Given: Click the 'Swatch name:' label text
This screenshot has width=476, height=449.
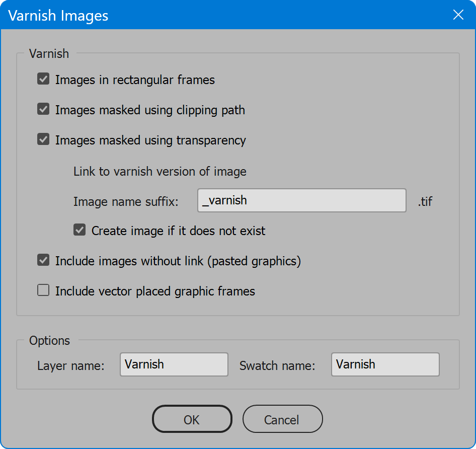Looking at the screenshot, I should tap(277, 366).
